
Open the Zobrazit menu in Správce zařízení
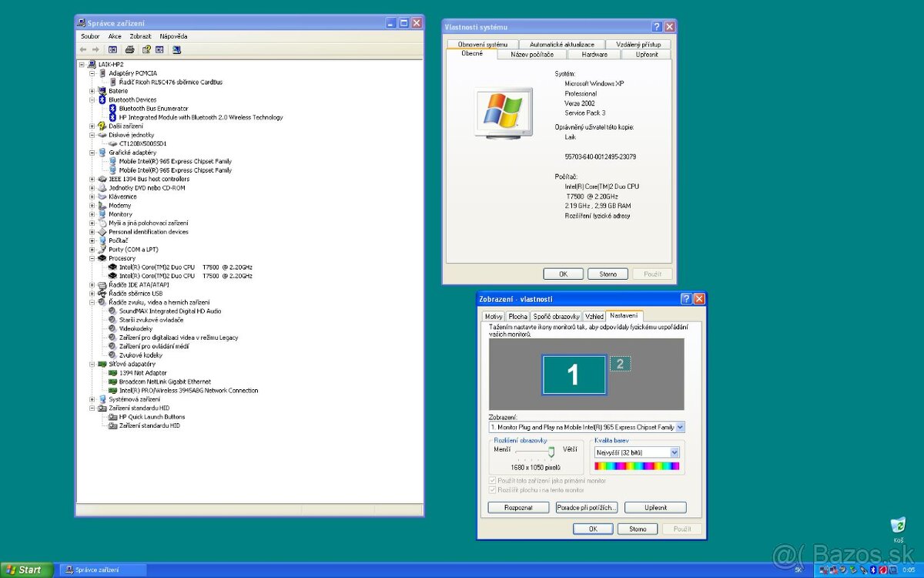click(x=140, y=35)
